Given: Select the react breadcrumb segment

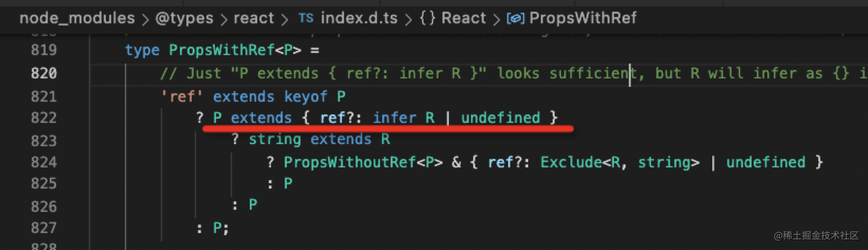Looking at the screenshot, I should point(254,18).
